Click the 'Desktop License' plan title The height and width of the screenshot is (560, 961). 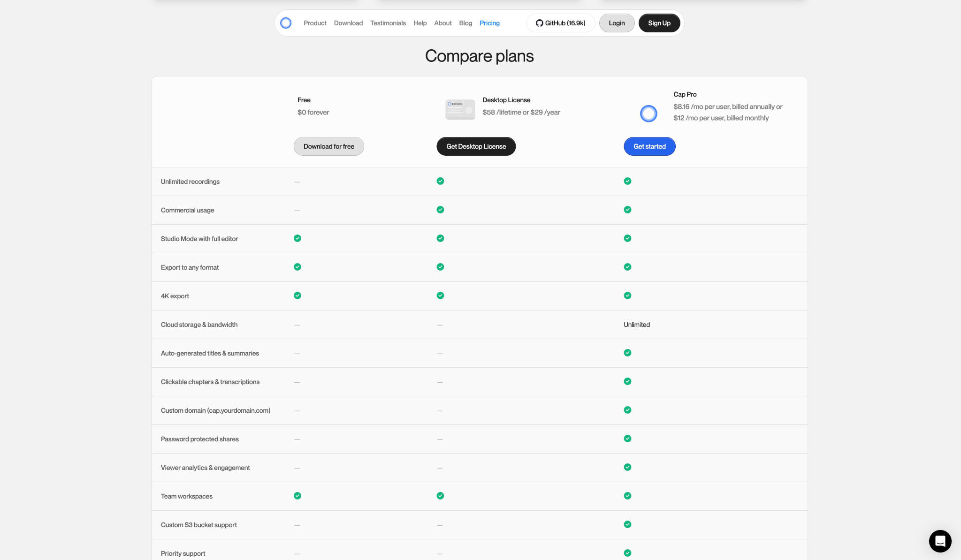tap(506, 100)
